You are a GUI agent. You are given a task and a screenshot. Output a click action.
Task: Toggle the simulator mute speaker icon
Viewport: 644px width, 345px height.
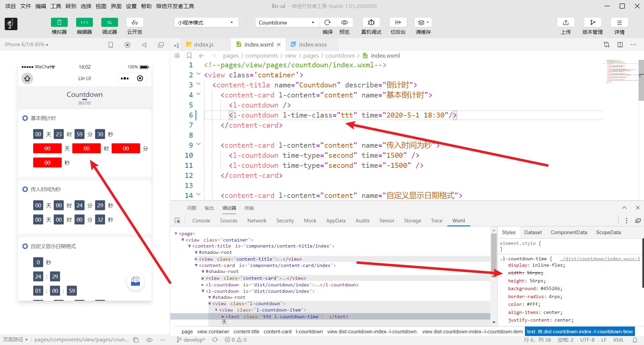pyautogui.click(x=144, y=45)
